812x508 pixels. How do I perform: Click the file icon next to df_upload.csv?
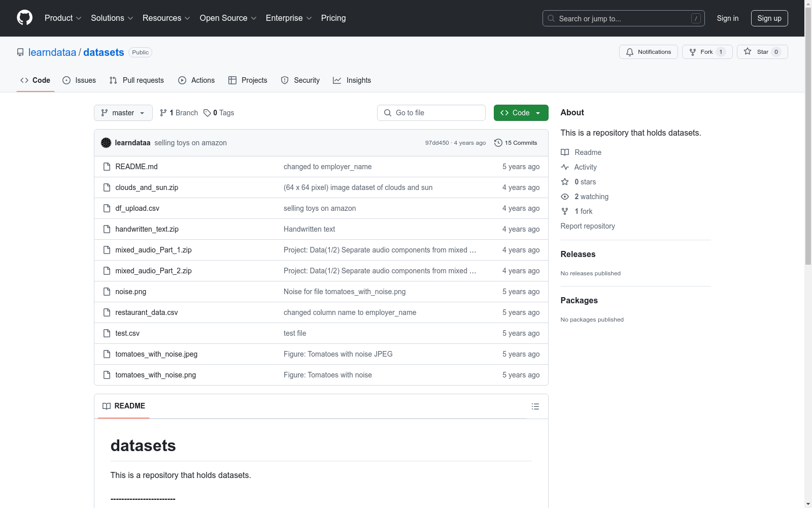pyautogui.click(x=107, y=208)
